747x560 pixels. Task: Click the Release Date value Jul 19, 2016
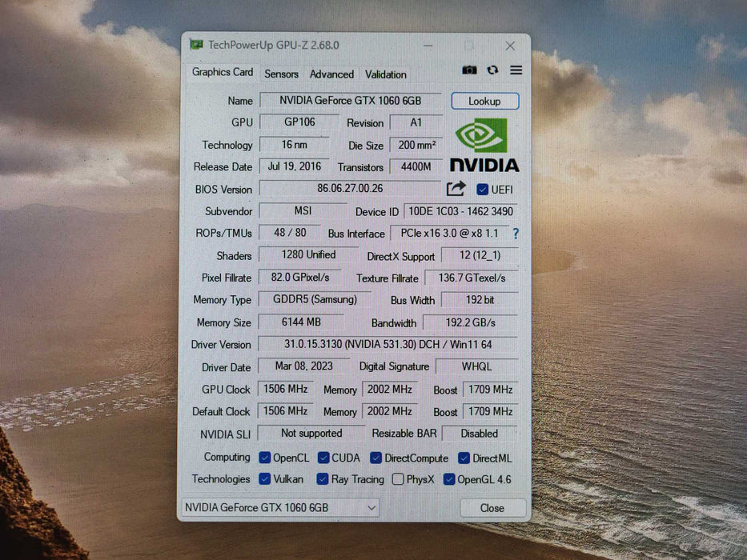(295, 166)
